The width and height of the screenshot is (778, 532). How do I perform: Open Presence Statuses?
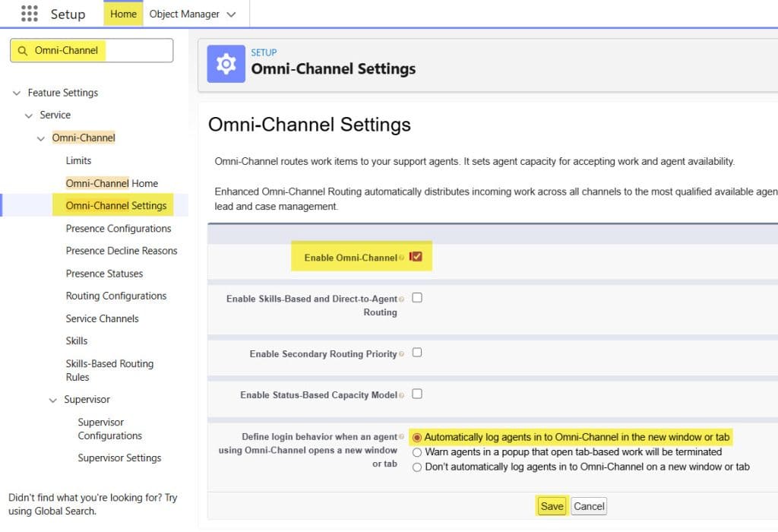tap(104, 274)
